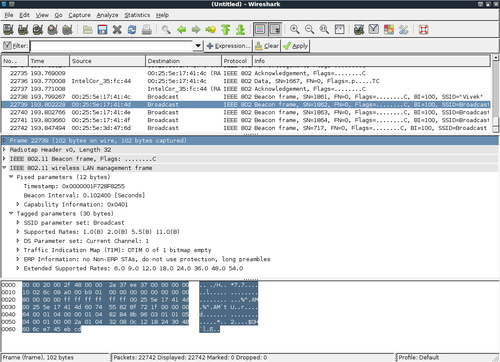The width and height of the screenshot is (500, 362).
Task: Apply the display filter
Action: click(295, 46)
